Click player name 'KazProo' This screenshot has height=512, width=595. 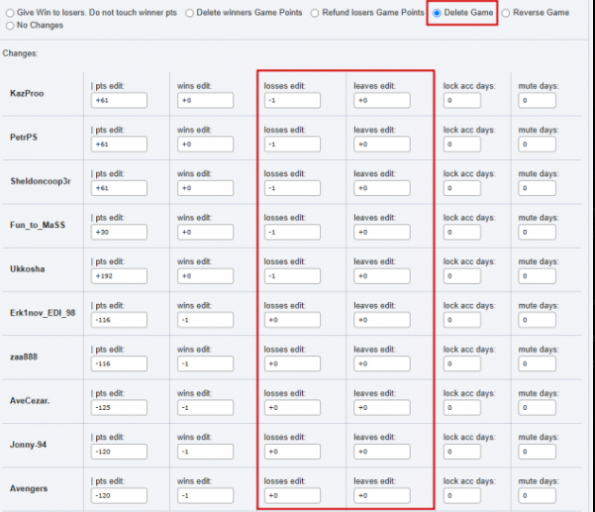tap(27, 93)
